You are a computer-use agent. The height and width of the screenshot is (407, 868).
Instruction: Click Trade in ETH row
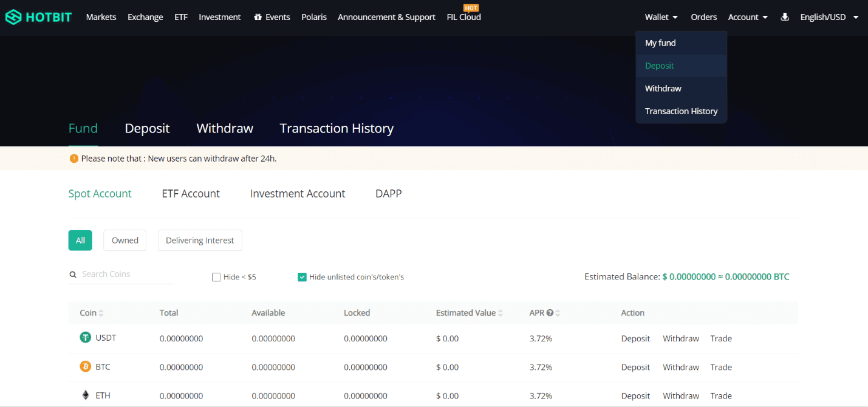click(721, 395)
